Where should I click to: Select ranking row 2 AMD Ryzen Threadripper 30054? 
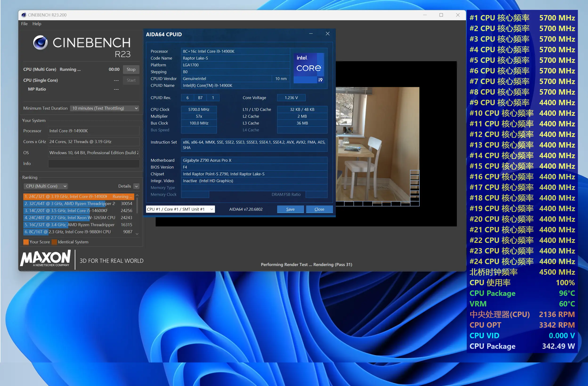[x=79, y=204]
